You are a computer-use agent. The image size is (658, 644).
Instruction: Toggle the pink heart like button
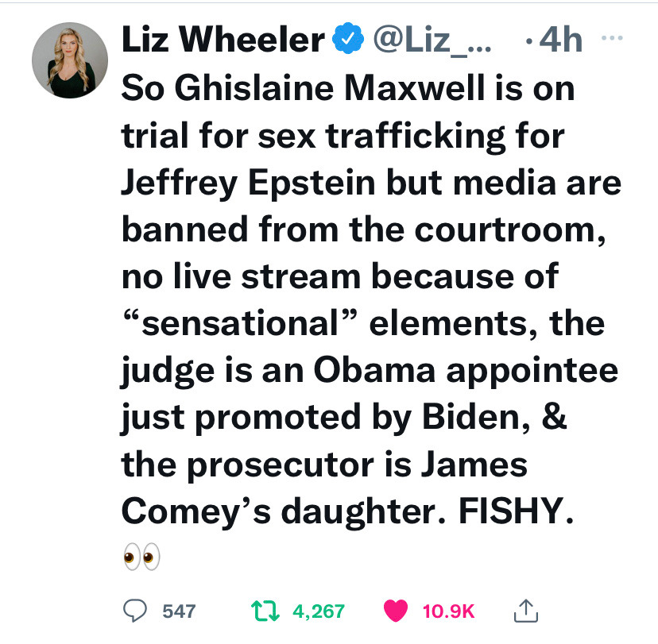[394, 611]
